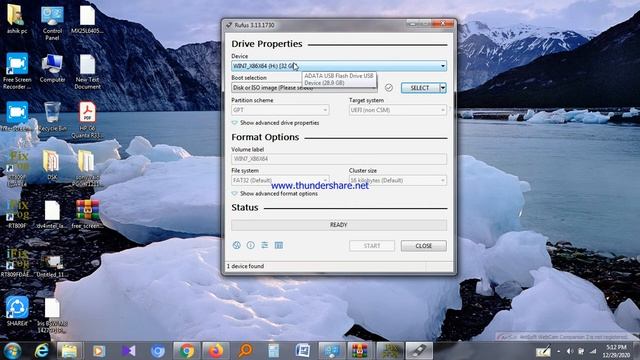This screenshot has width=640, height=360.
Task: Select the dv4intel_la file on desktop
Action: (52, 214)
